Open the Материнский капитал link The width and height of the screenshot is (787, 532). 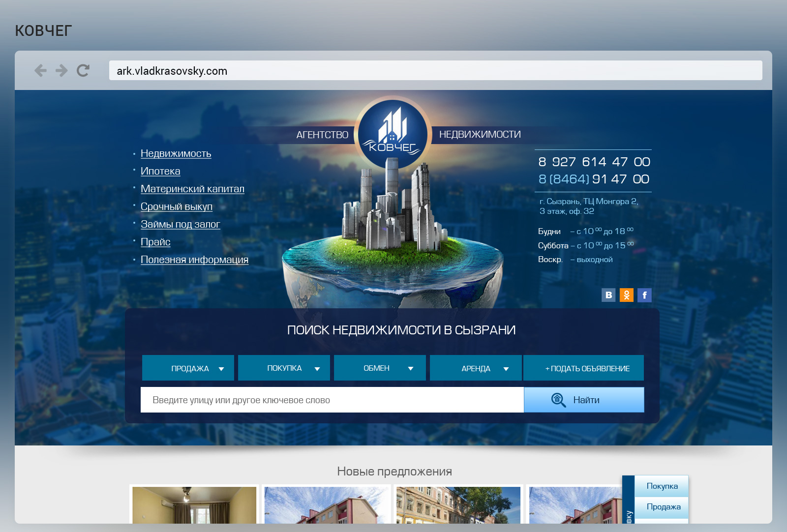(192, 189)
